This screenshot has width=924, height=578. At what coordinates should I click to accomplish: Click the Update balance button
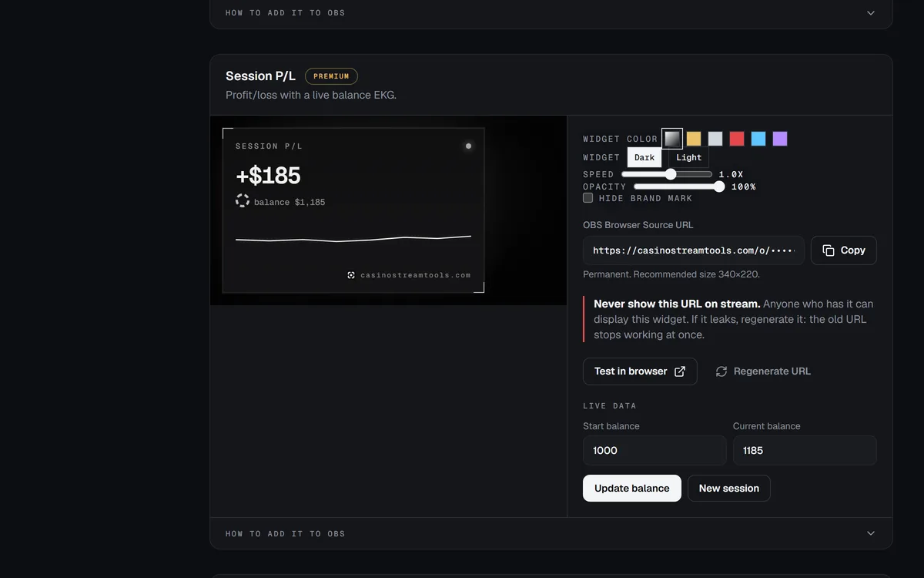point(632,488)
